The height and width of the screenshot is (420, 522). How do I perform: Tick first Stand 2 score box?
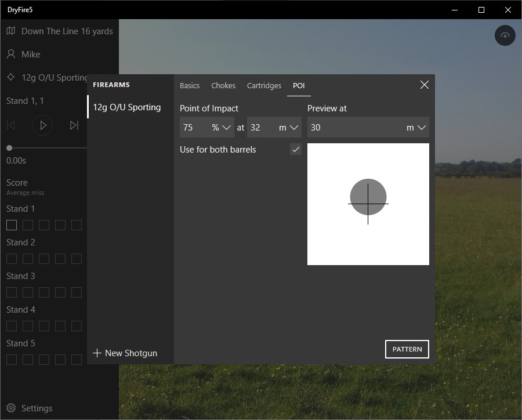point(12,259)
